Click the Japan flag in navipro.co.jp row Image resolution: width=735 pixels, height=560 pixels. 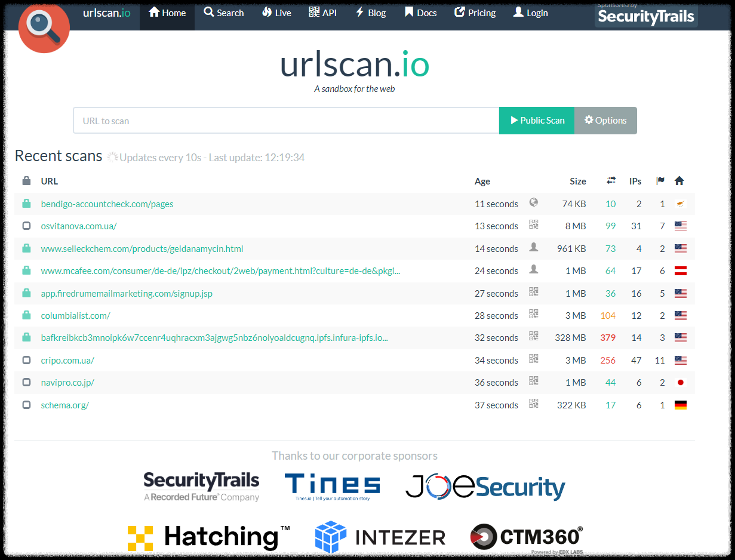tap(680, 383)
